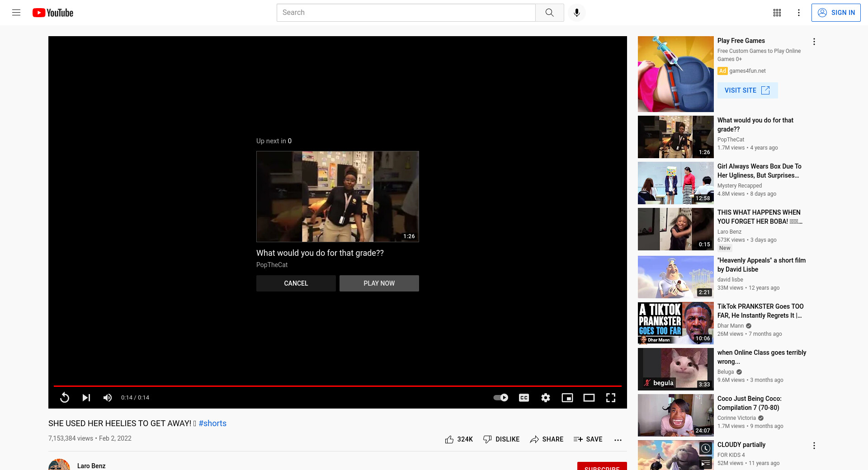
Task: Click the 7,153,384 views text
Action: [x=71, y=438]
